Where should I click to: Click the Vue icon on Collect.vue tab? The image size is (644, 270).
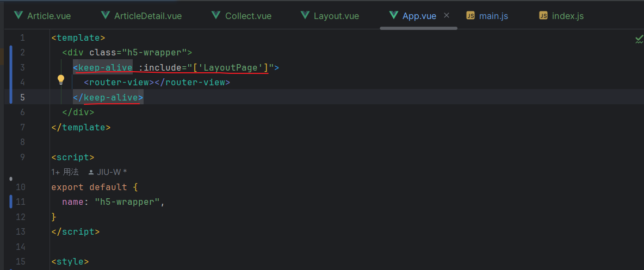click(216, 16)
